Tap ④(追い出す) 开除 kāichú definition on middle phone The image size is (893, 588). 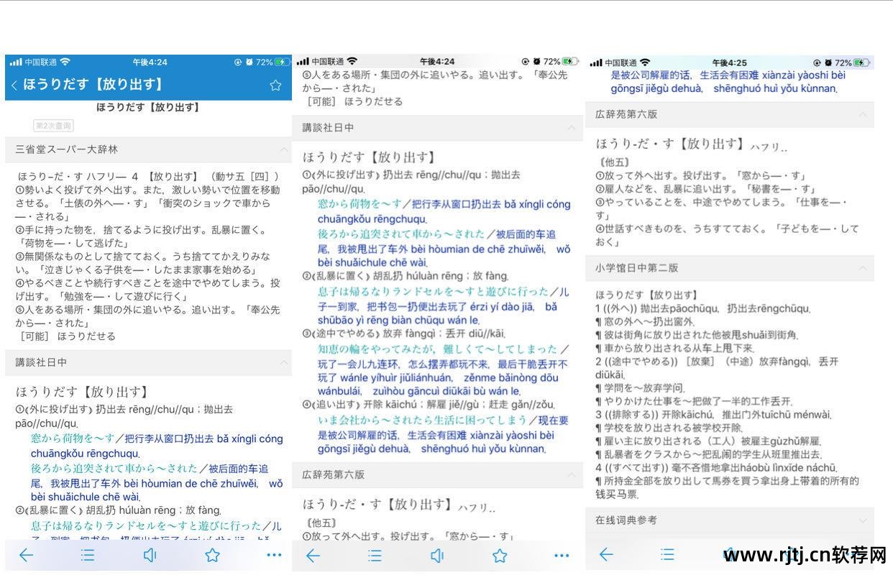[x=429, y=405]
